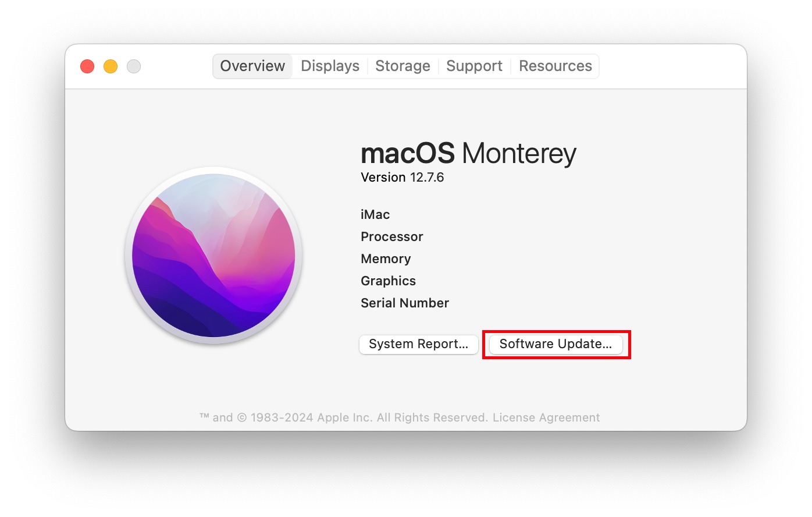Click the yellow minimize control
The width and height of the screenshot is (812, 517).
click(x=110, y=66)
